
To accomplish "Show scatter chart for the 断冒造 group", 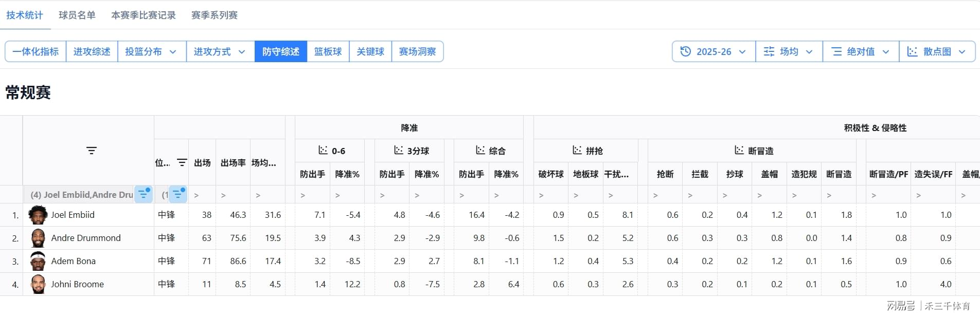I will point(739,150).
